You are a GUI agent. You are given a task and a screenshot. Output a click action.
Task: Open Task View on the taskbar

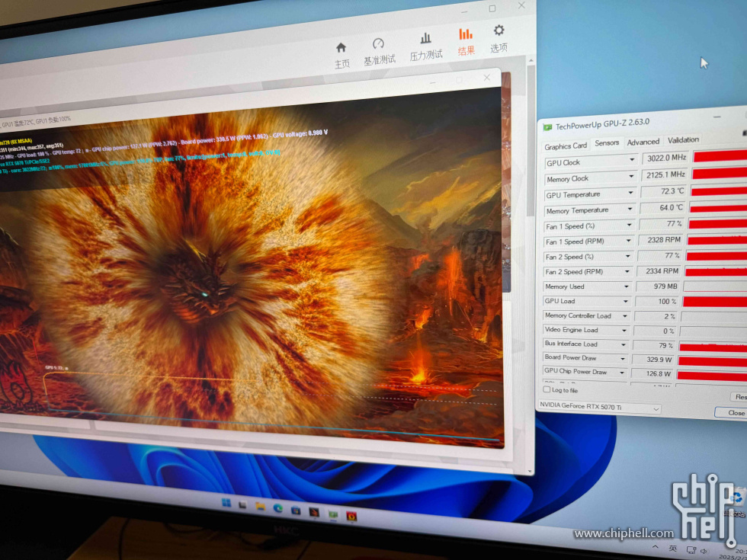click(243, 504)
